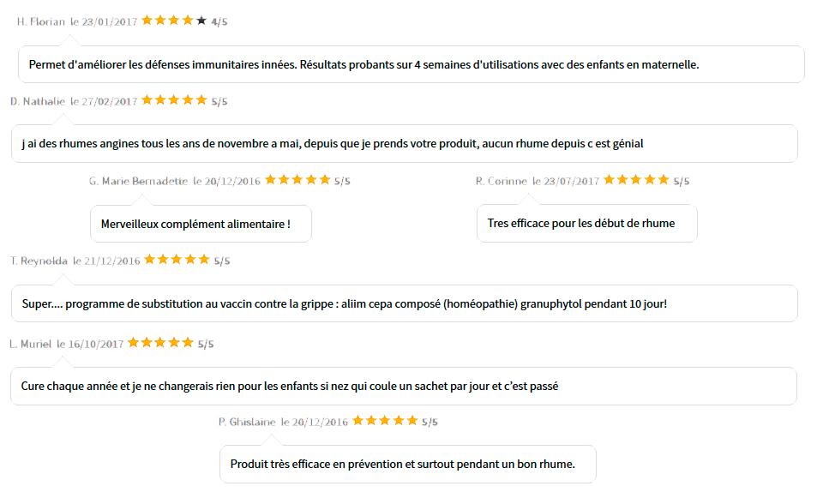Click the first star in H. Florian's rating
The width and height of the screenshot is (823, 504).
point(147,21)
